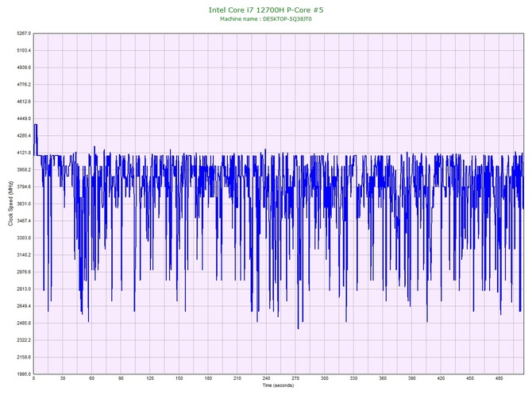Click the 330 tick on time axis
Screen dimensions: 532x399
pos(353,378)
